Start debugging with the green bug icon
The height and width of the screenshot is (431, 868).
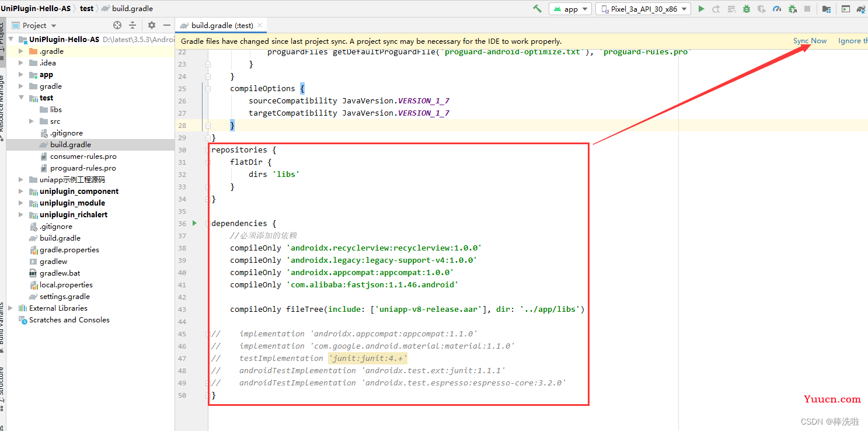(x=747, y=9)
